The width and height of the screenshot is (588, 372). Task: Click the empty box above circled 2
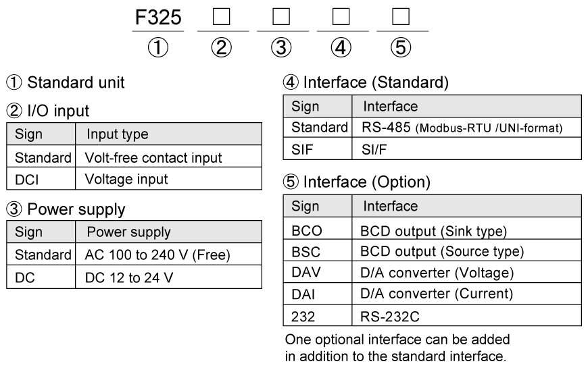[222, 18]
